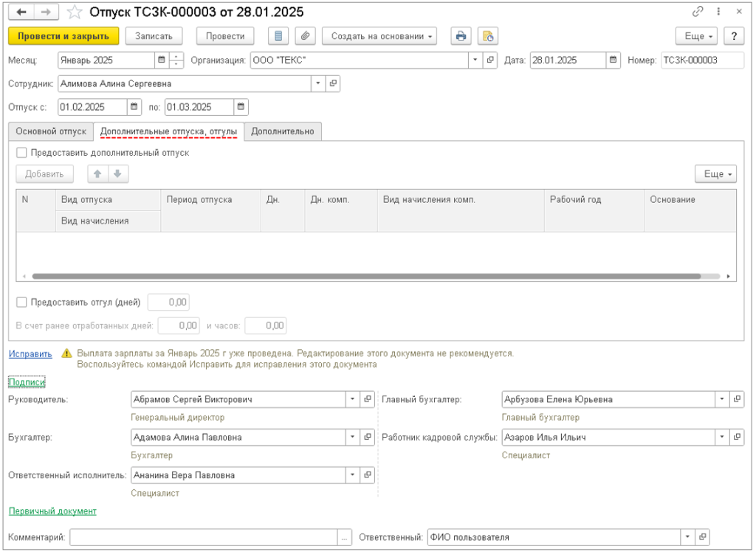Click the print icon in toolbar

461,36
